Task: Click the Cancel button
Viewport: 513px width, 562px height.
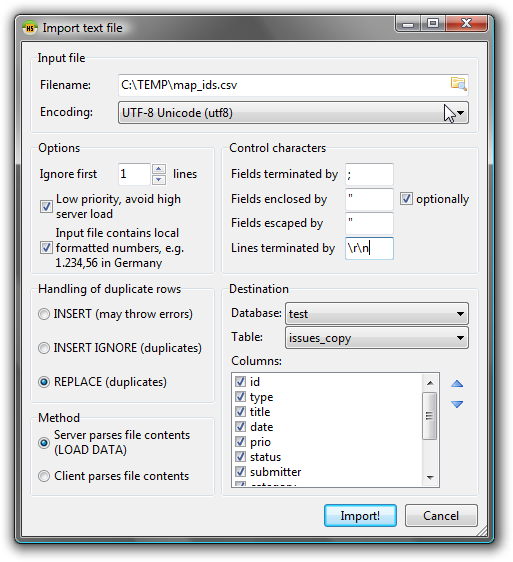Action: coord(441,515)
